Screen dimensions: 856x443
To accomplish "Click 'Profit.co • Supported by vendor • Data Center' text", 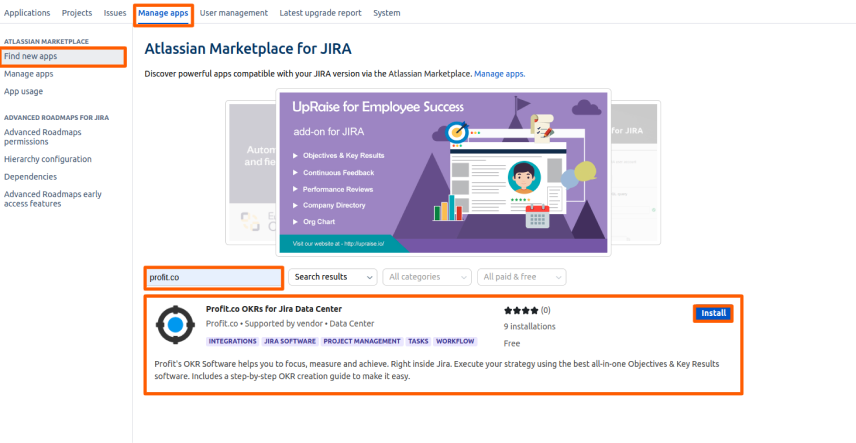I will [x=290, y=324].
